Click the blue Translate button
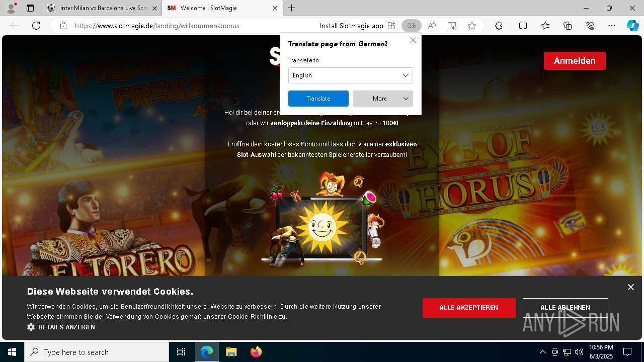The height and width of the screenshot is (362, 644). tap(318, 99)
